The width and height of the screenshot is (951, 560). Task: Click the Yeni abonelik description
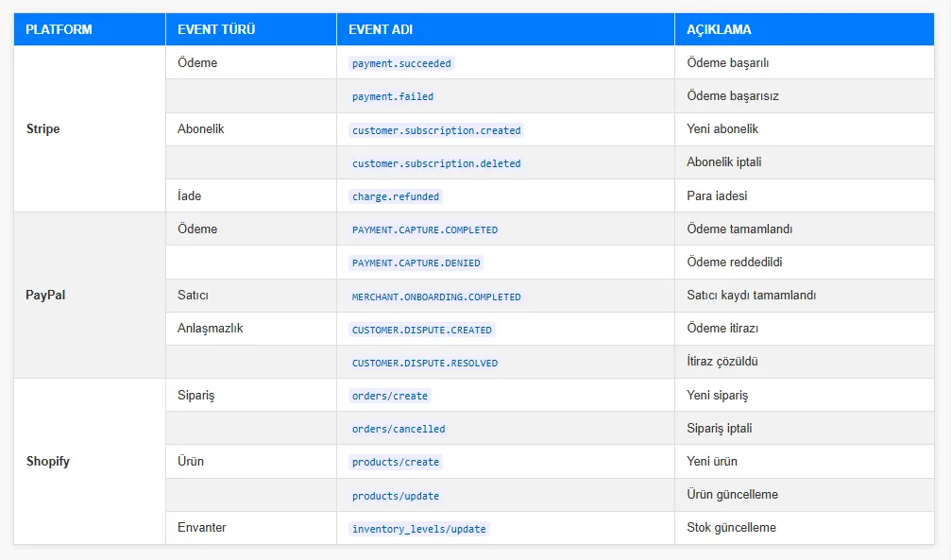click(722, 128)
